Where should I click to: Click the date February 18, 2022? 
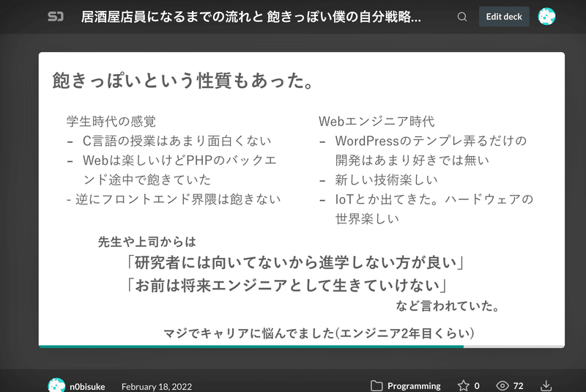tap(157, 386)
